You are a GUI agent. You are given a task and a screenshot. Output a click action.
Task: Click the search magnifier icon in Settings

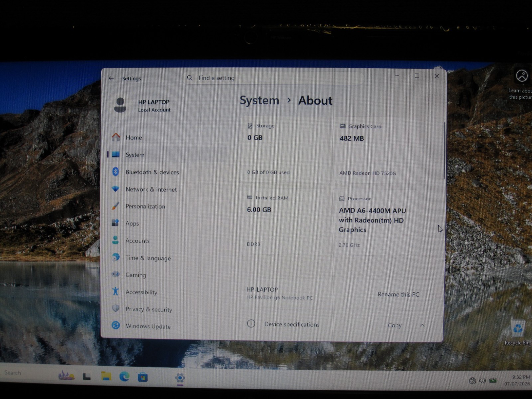point(190,78)
